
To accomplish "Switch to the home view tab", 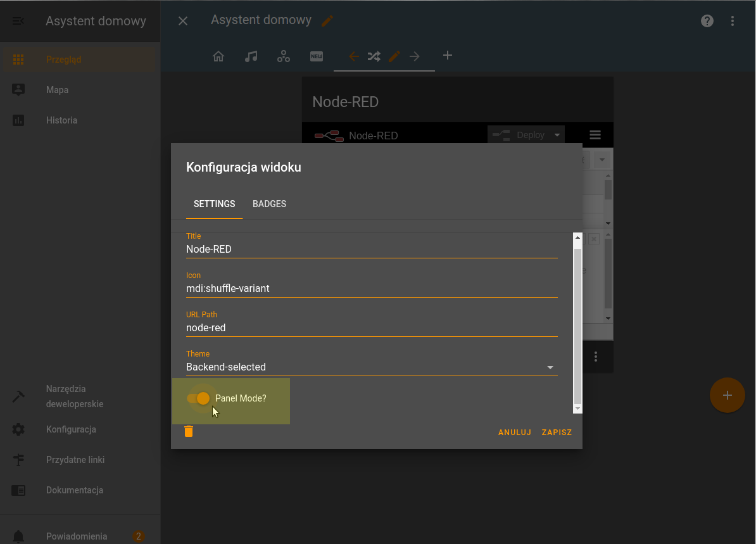I will 218,56.
